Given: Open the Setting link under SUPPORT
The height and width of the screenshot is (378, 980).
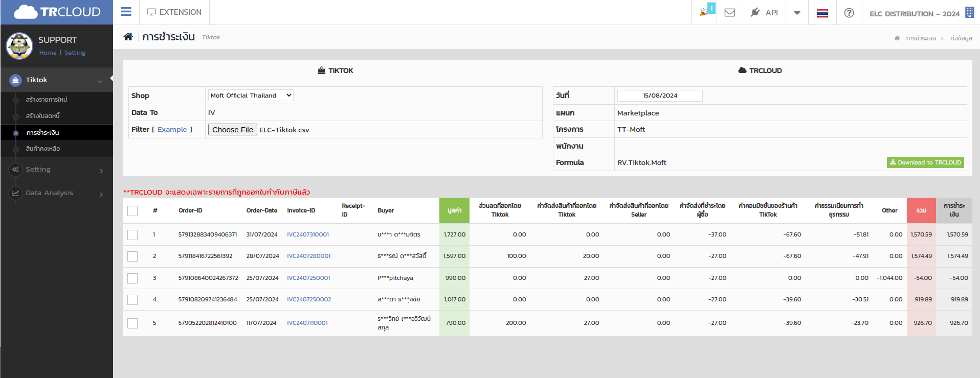Looking at the screenshot, I should pyautogui.click(x=75, y=53).
